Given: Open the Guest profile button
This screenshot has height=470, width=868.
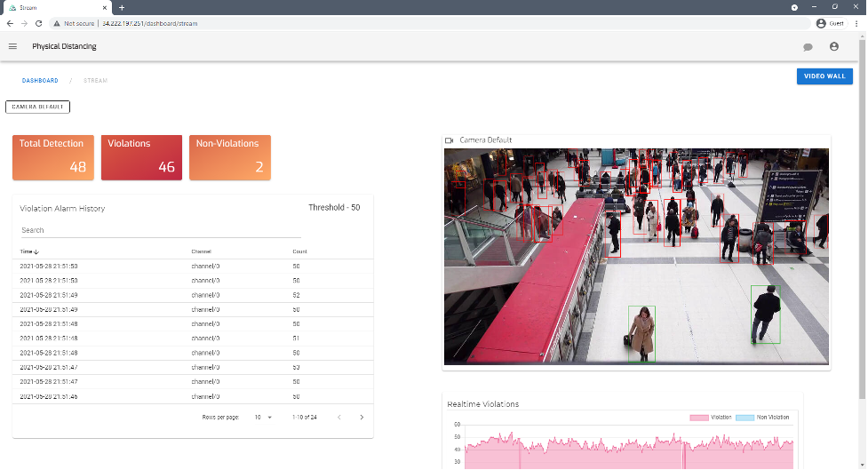Looking at the screenshot, I should click(x=830, y=23).
